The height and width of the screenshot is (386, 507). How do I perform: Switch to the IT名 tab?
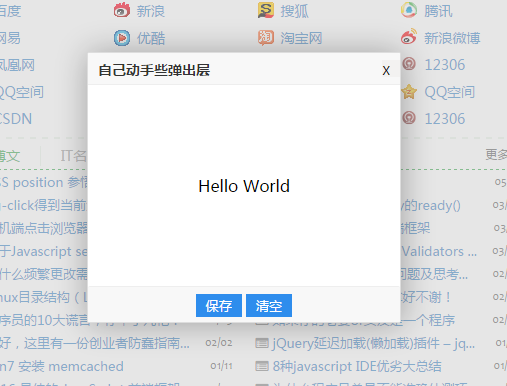pos(74,156)
